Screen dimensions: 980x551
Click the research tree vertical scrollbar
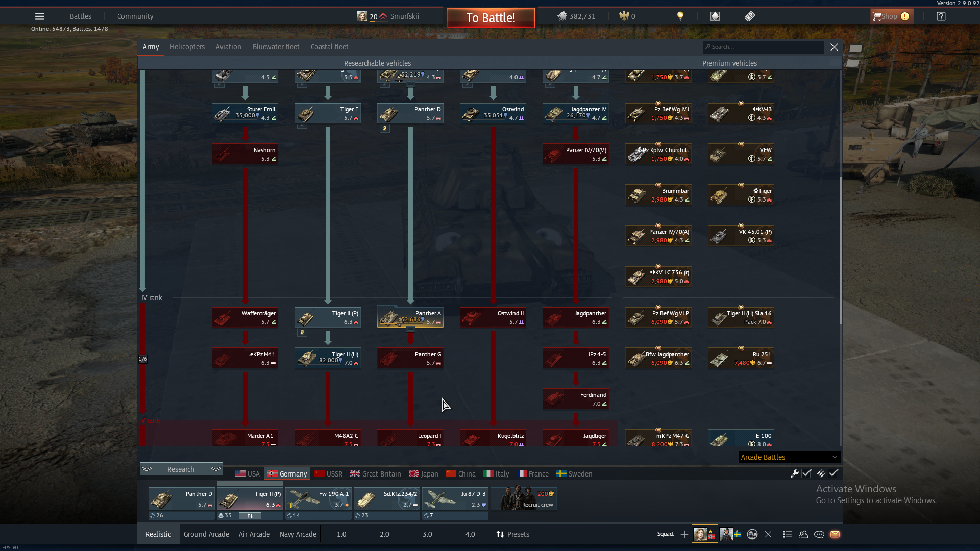[x=841, y=250]
